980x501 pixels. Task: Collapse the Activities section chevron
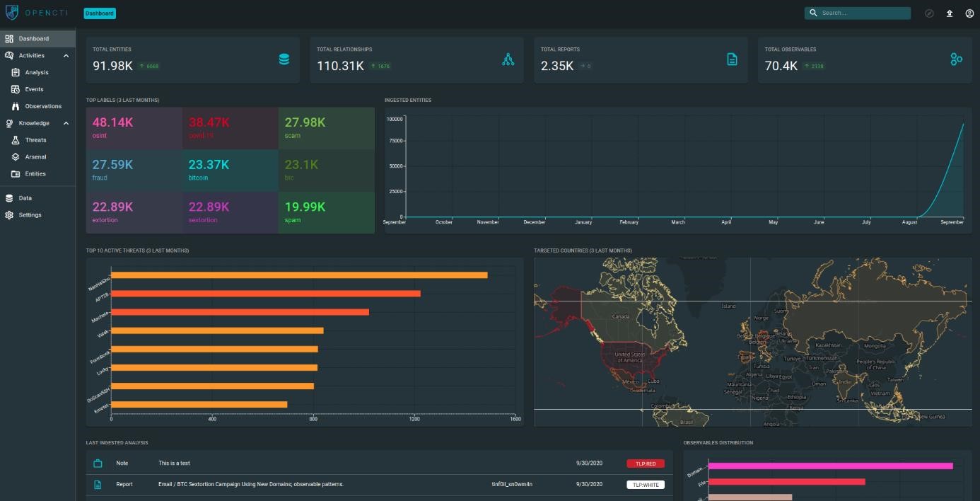[x=66, y=56]
